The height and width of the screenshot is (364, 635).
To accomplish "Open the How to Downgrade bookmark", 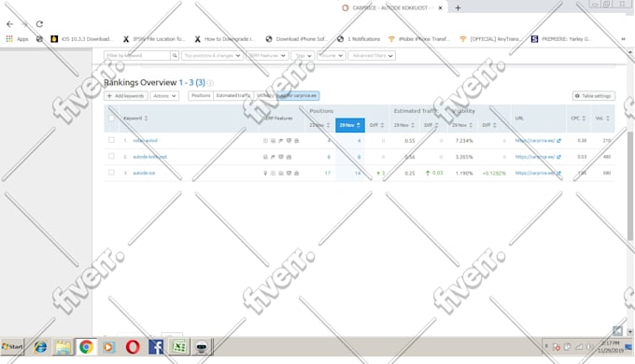I will (x=225, y=39).
